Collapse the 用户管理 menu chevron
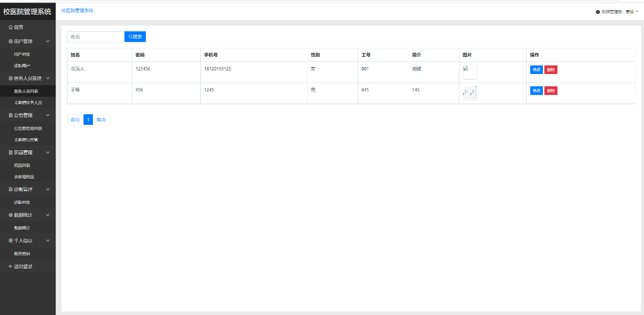This screenshot has width=644, height=315. point(48,41)
